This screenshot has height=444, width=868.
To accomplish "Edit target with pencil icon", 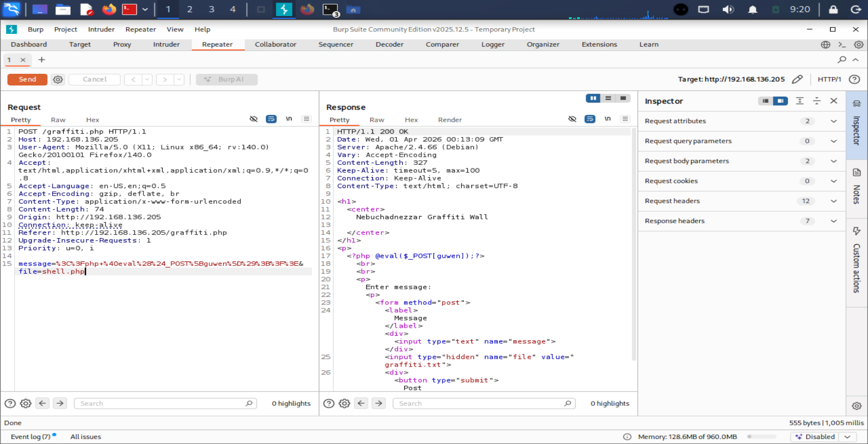I will tap(797, 79).
